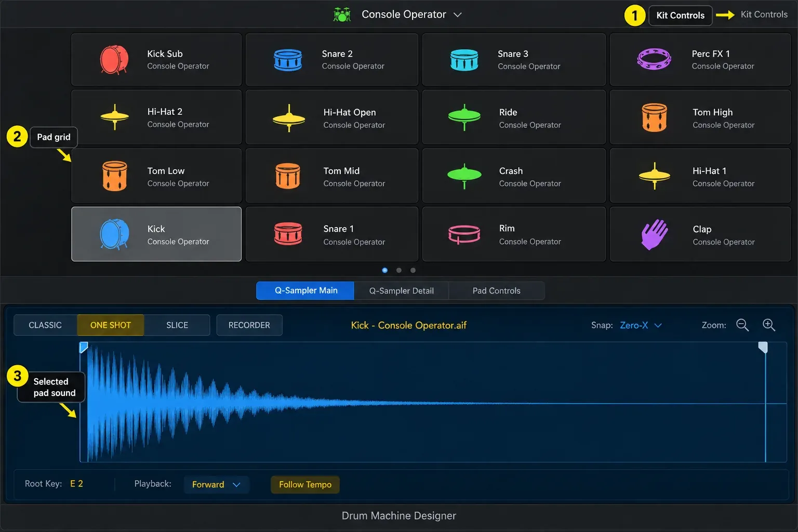Zoom out of the waveform display
798x532 pixels.
pos(742,325)
